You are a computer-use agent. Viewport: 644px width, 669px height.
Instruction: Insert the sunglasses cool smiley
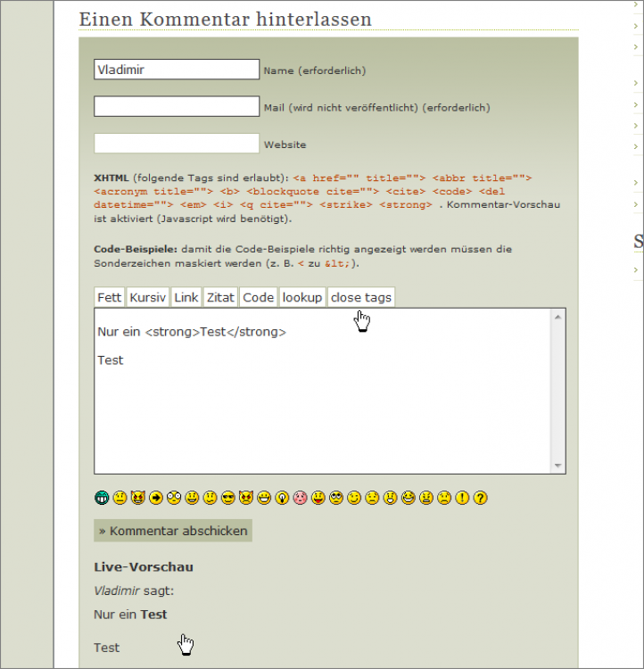tap(227, 498)
